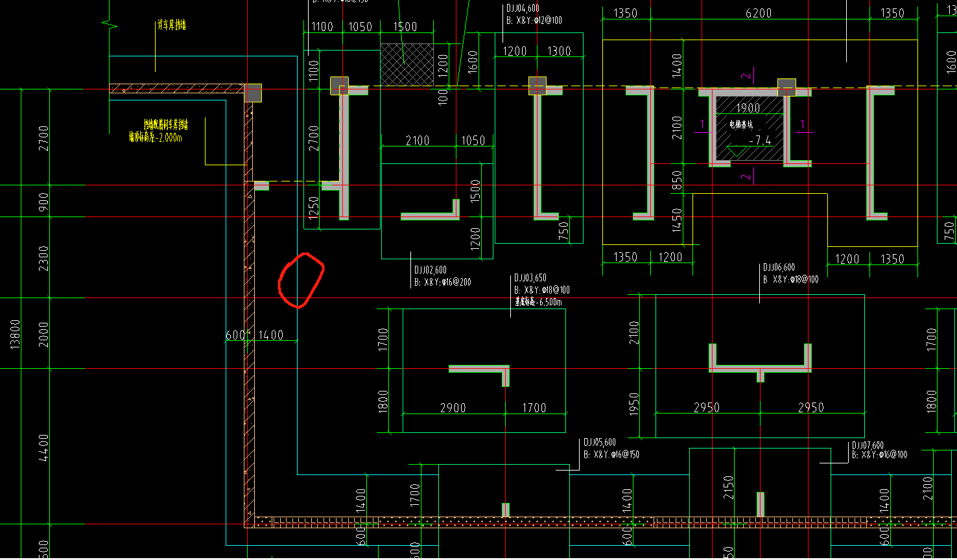
Task: Select the cross-hatched rectangle below 1500 dimension
Action: click(407, 64)
